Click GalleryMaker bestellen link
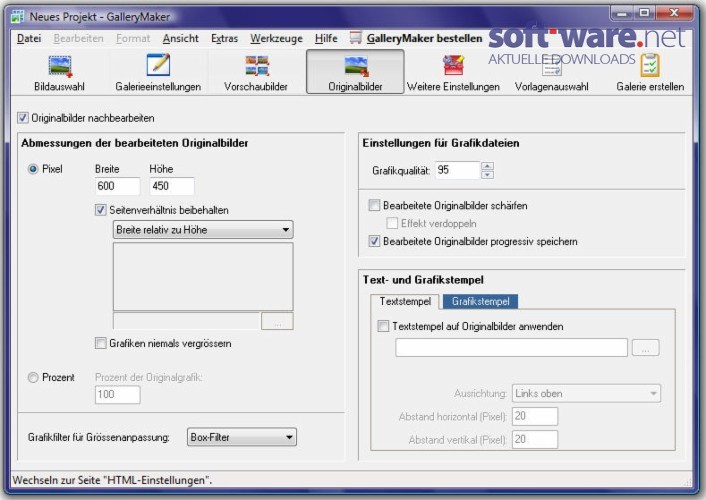This screenshot has width=706, height=500. click(x=424, y=39)
